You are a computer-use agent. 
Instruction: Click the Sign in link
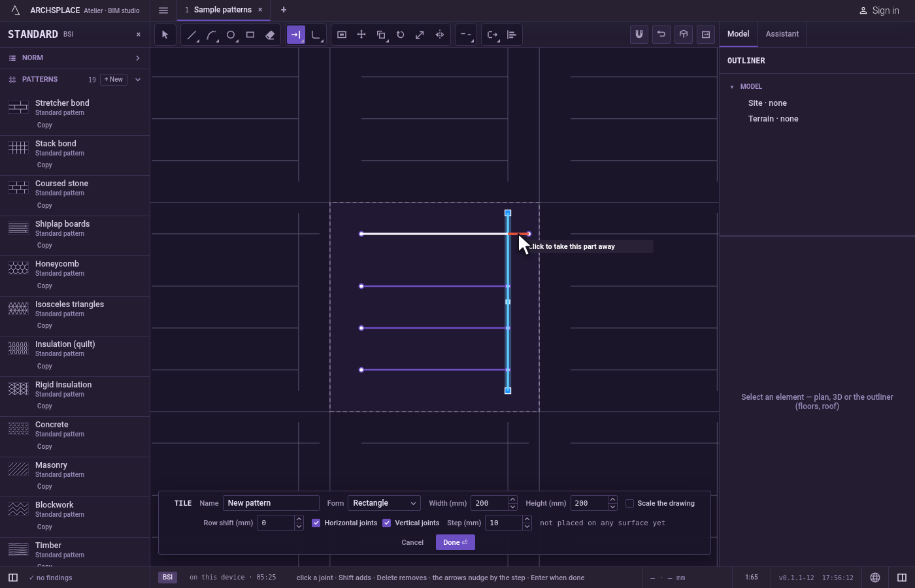click(x=879, y=10)
